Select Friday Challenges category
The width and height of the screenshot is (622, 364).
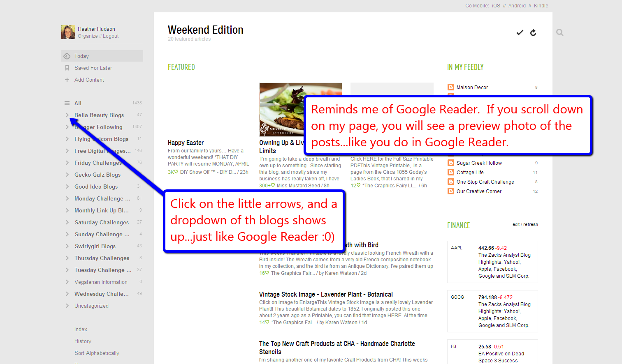[x=98, y=163]
